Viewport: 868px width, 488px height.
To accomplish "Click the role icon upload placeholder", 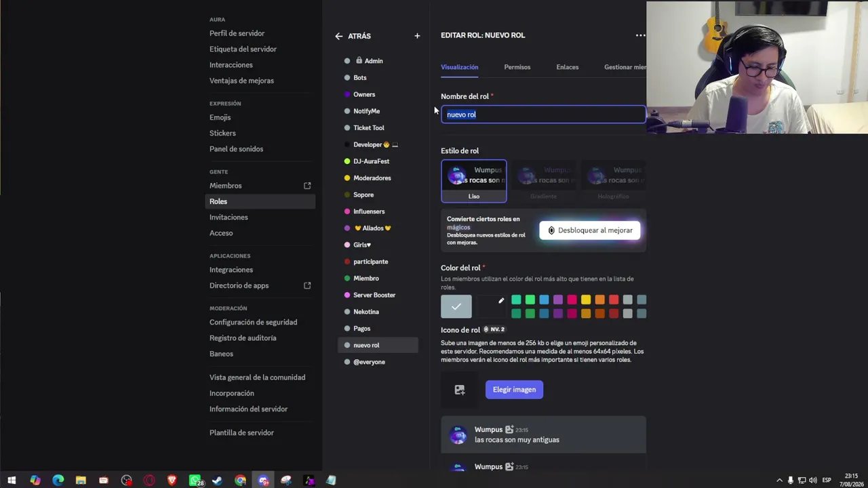I will click(x=460, y=390).
